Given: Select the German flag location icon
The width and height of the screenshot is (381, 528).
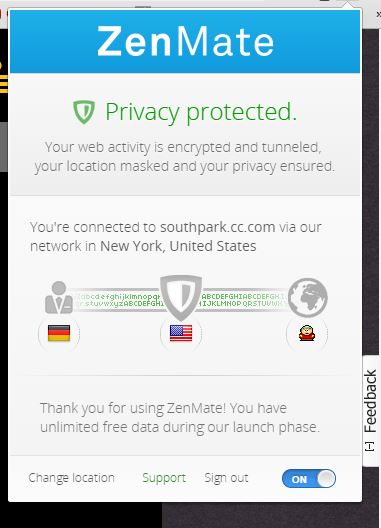Looking at the screenshot, I should (x=59, y=333).
